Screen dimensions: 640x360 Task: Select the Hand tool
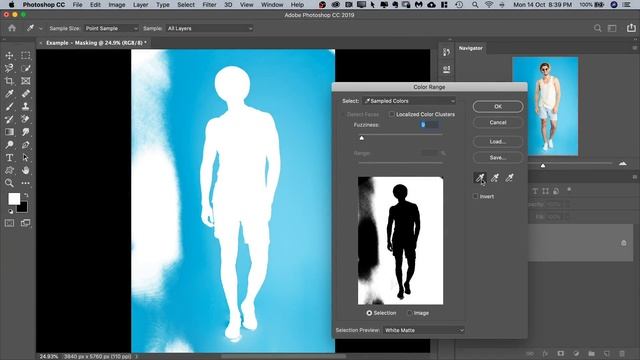click(x=25, y=170)
